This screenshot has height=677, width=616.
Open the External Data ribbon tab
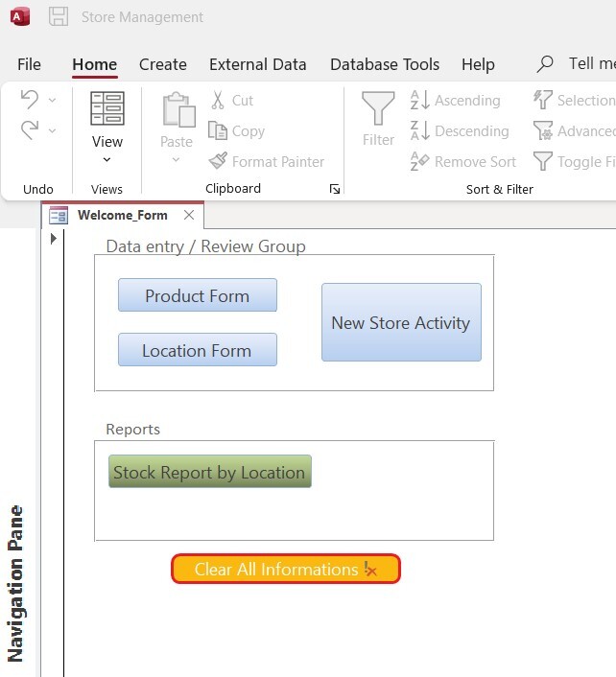(258, 64)
